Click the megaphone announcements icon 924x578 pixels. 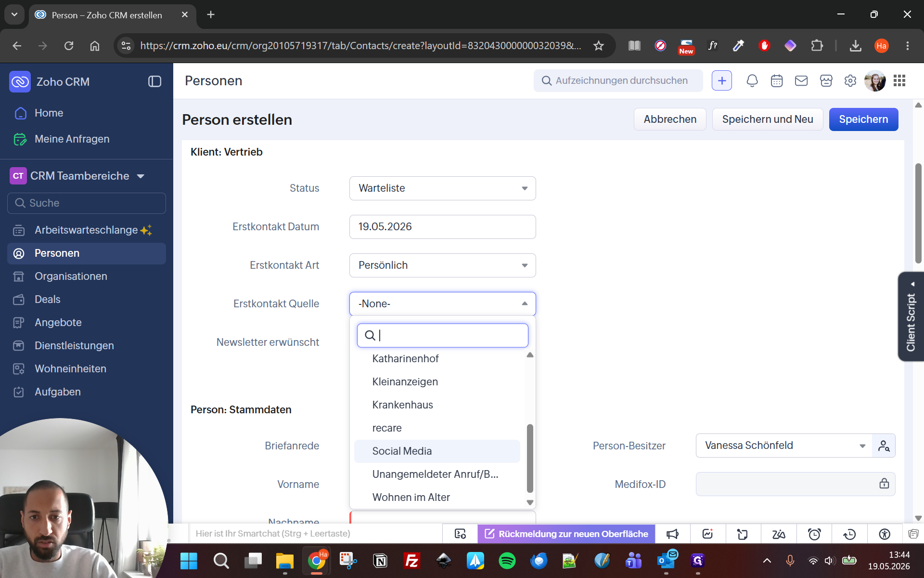coord(672,534)
